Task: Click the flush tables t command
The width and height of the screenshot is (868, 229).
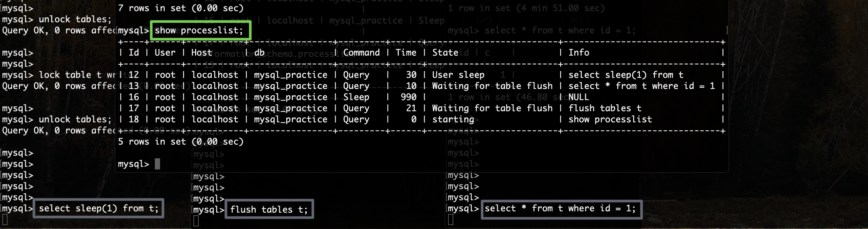Action: click(269, 209)
